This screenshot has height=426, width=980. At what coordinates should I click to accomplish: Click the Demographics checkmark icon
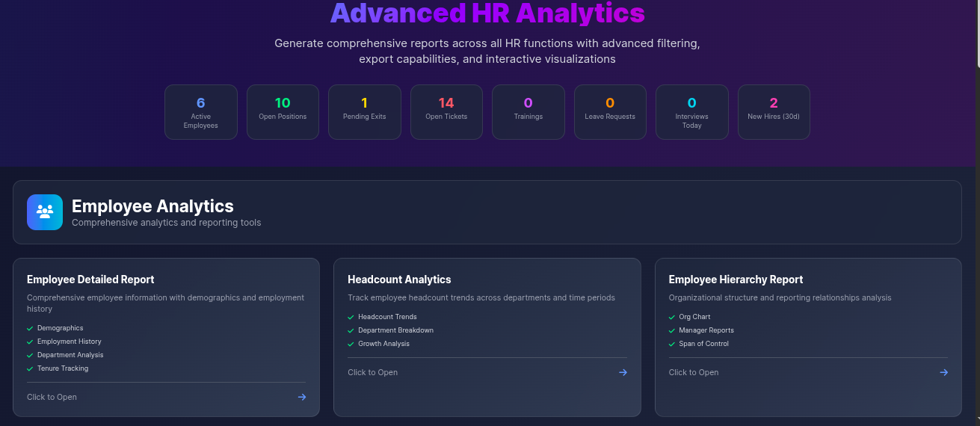tap(30, 328)
